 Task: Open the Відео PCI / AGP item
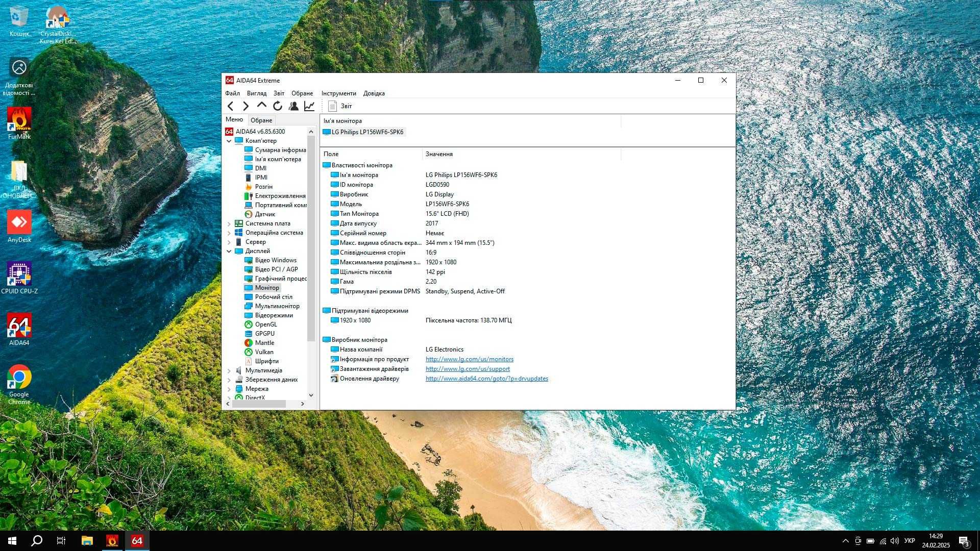pos(271,269)
